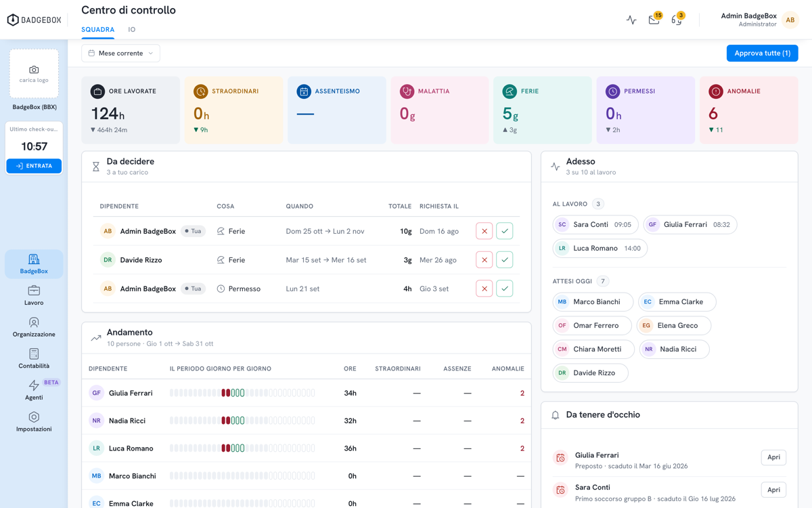Open Contabilità calculator icon
Screen dimensions: 812x508
coord(34,358)
